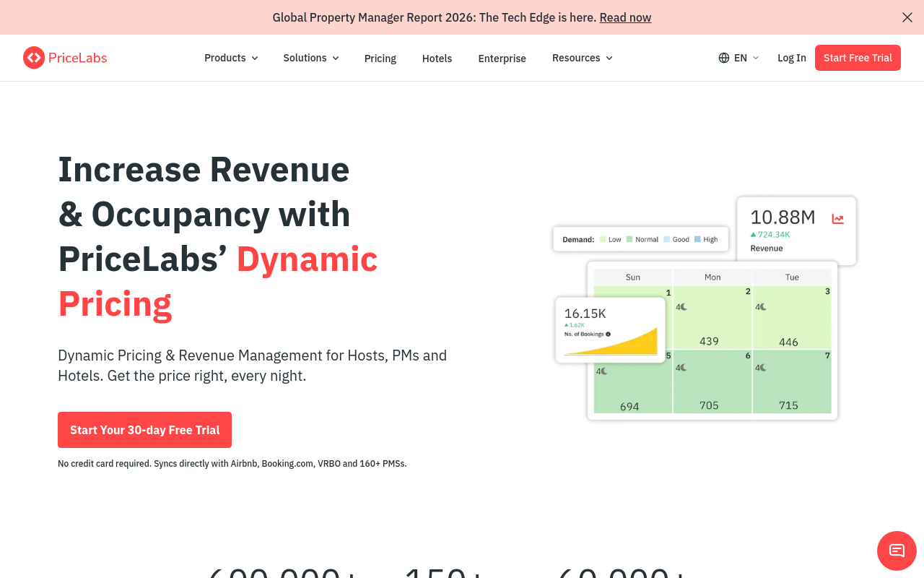
Task: Open the Solutions menu label
Action: tap(305, 58)
